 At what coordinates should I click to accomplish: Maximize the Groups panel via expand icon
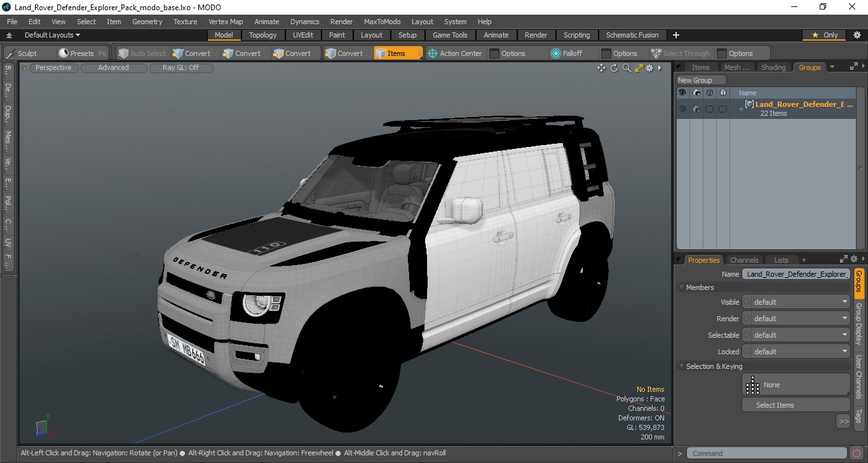(853, 66)
